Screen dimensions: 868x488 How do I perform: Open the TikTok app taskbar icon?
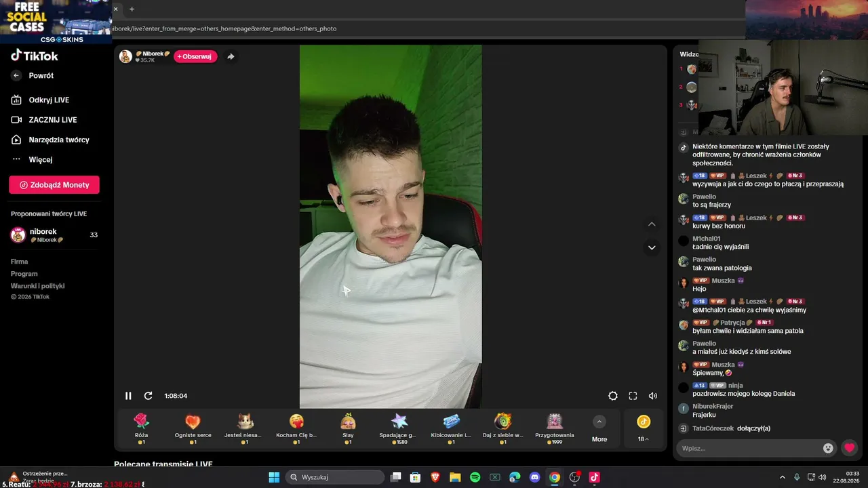tap(594, 477)
